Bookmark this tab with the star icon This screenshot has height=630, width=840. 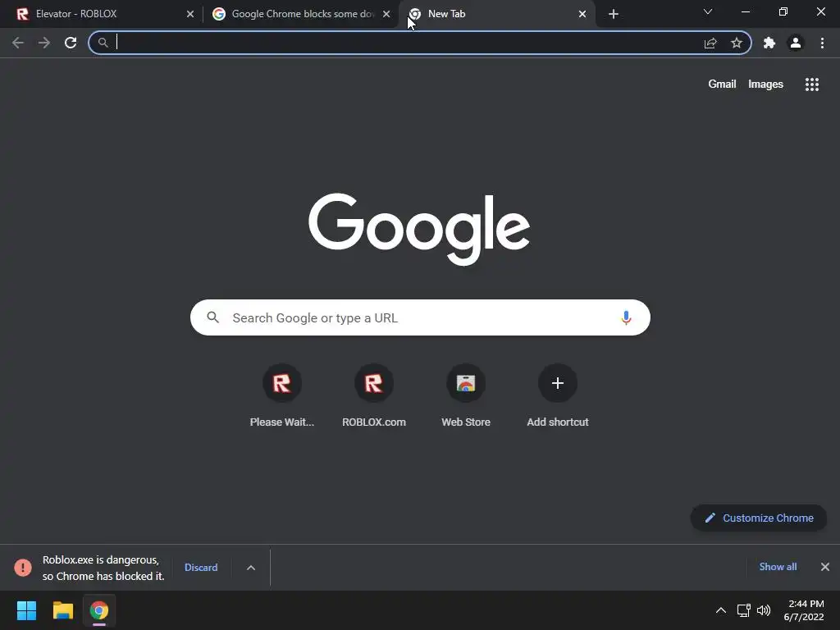737,43
